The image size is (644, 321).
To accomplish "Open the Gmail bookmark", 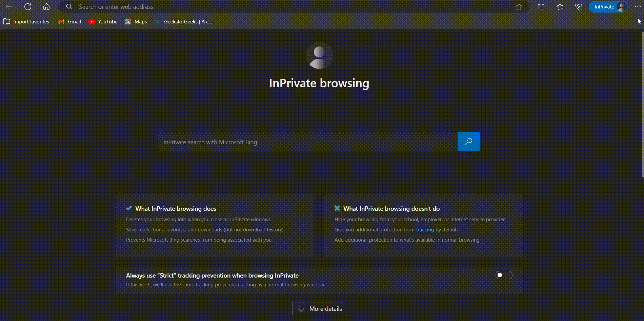I will coord(69,22).
